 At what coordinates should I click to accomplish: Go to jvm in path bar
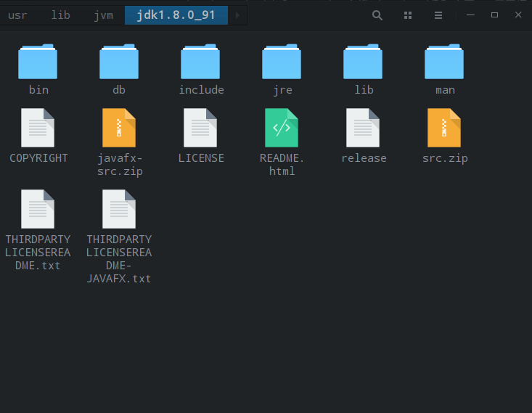point(104,15)
